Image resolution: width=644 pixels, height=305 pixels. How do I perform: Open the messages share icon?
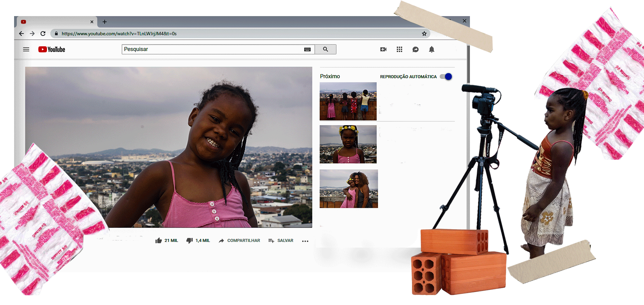coord(416,49)
